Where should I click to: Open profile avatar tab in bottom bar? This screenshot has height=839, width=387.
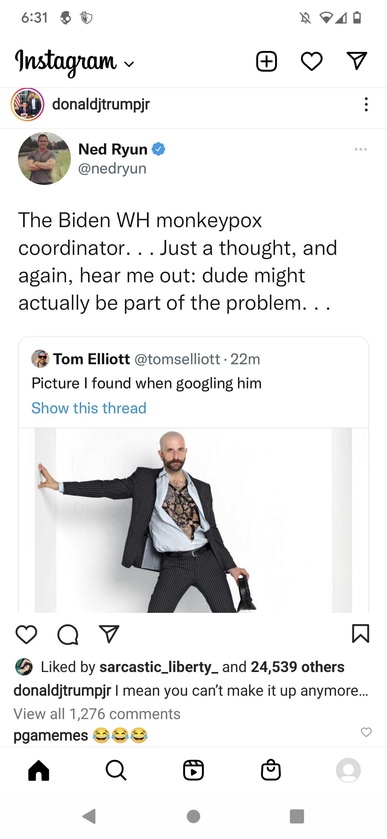point(348,771)
